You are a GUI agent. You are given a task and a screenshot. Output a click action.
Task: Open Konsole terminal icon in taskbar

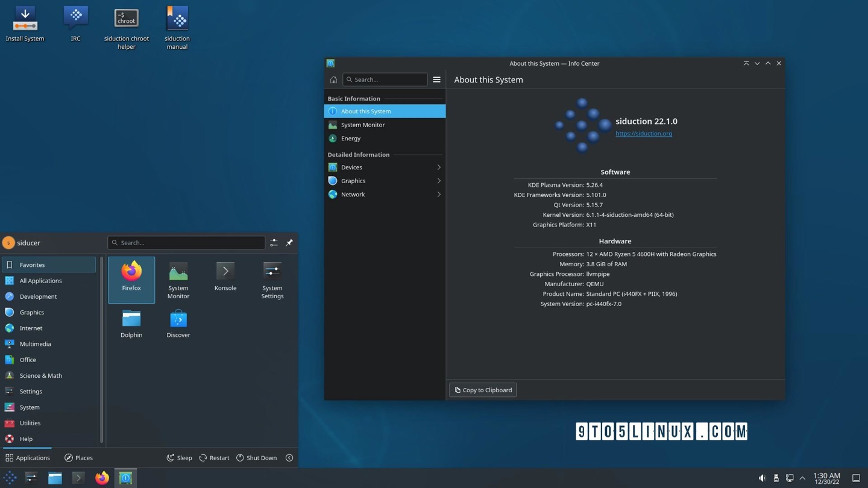[x=78, y=478]
